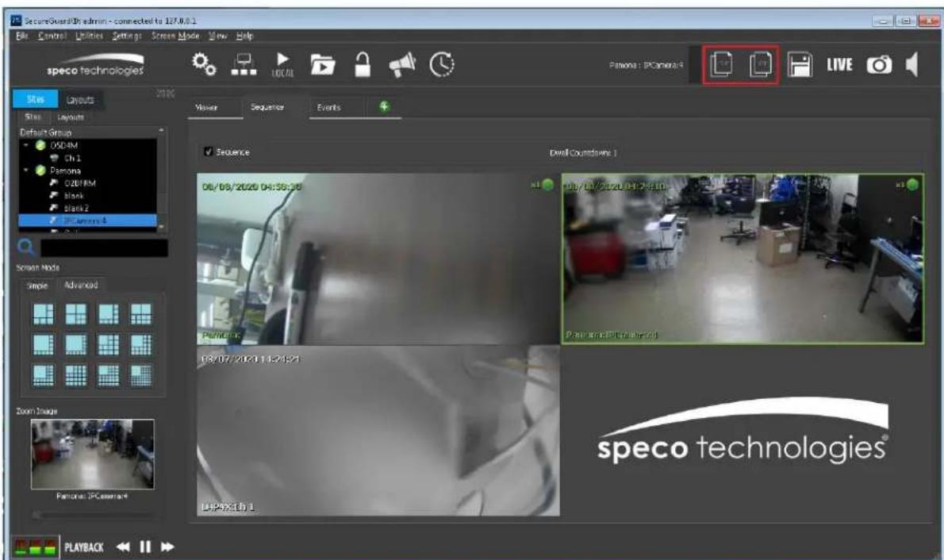The image size is (944, 560).
Task: Select the top-left video tile
Action: point(378,259)
